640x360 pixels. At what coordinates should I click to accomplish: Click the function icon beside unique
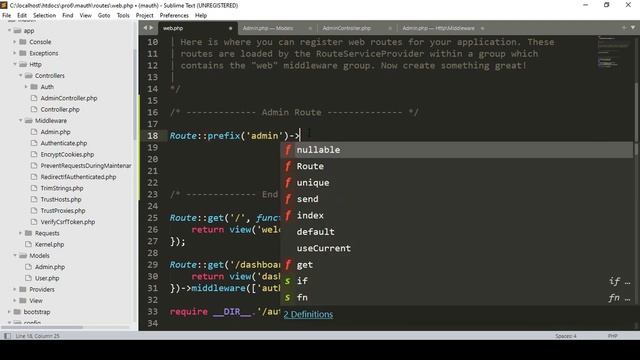[288, 182]
